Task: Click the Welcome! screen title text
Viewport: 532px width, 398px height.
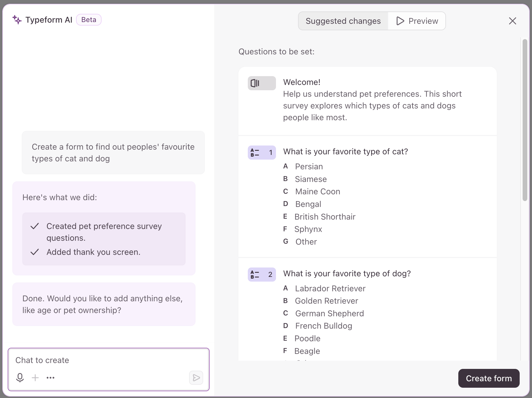Action: click(302, 82)
